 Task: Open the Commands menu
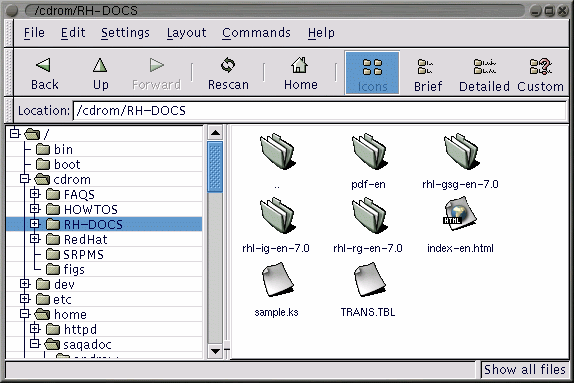coord(256,33)
